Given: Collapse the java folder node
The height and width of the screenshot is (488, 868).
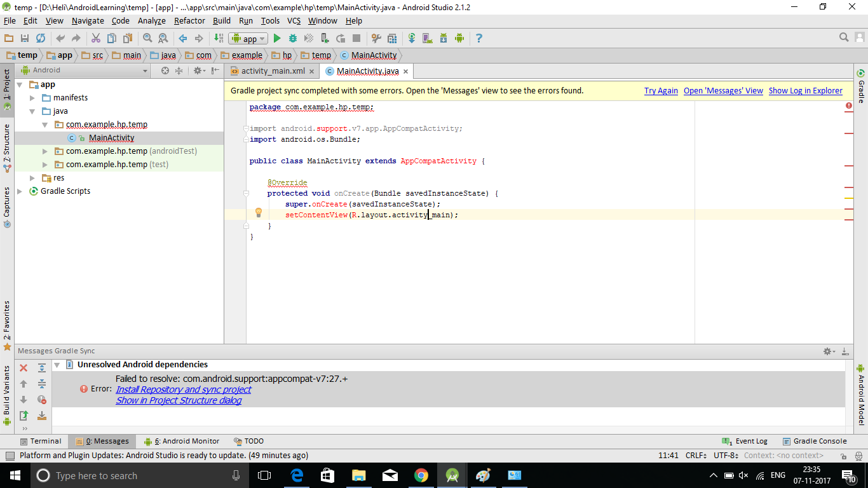Looking at the screenshot, I should 32,111.
